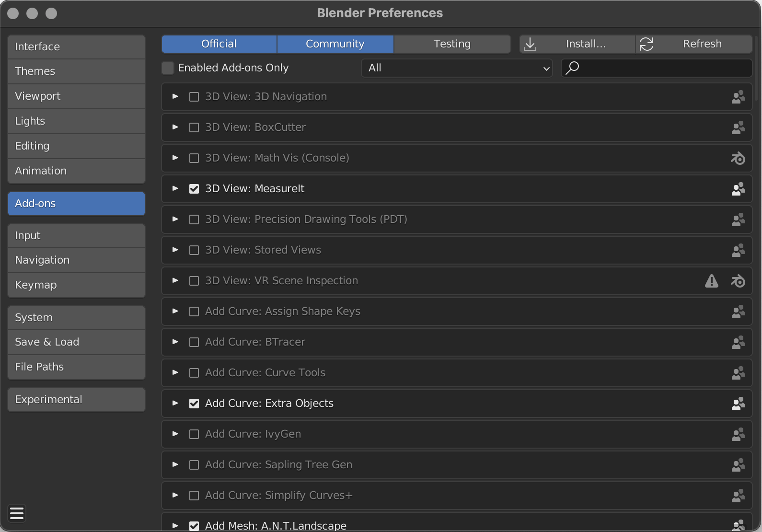Click community icon on Curve Tools row
The width and height of the screenshot is (762, 532).
738,373
